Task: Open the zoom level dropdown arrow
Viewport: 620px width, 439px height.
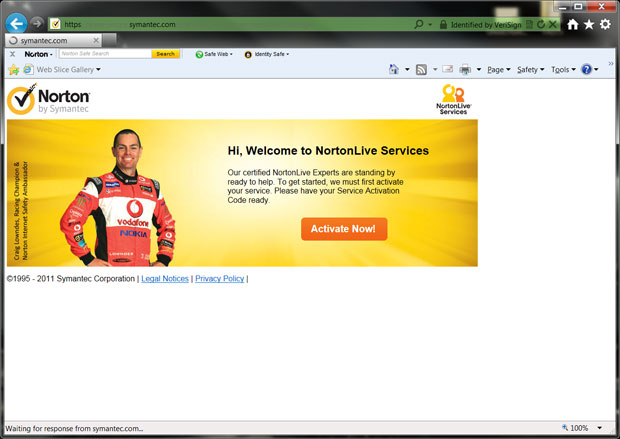Action: click(600, 428)
